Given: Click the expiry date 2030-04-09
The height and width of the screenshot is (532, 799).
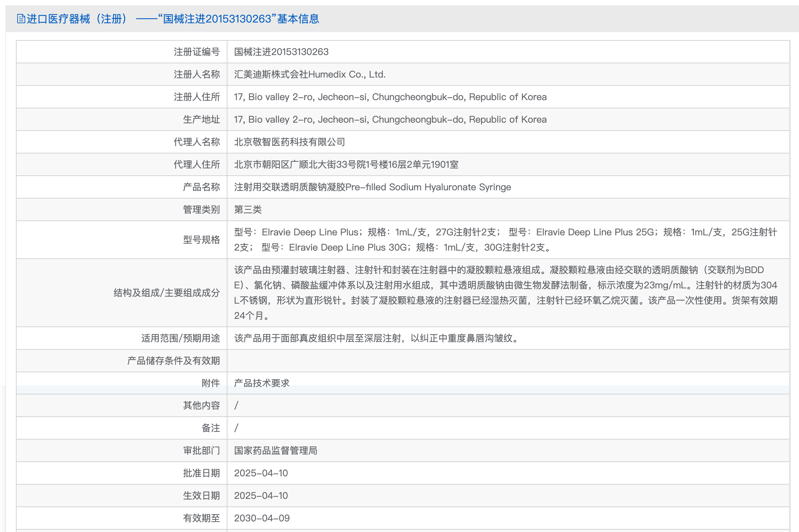Looking at the screenshot, I should pyautogui.click(x=262, y=518).
